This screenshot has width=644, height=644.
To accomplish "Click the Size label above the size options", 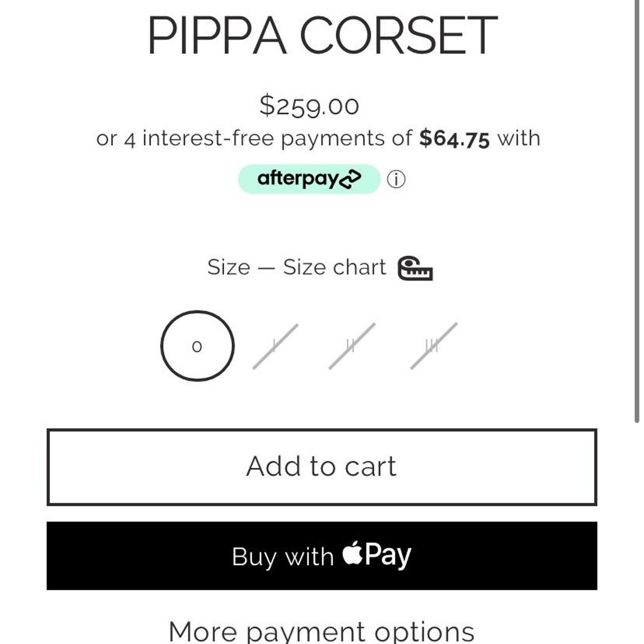I will coord(229,267).
